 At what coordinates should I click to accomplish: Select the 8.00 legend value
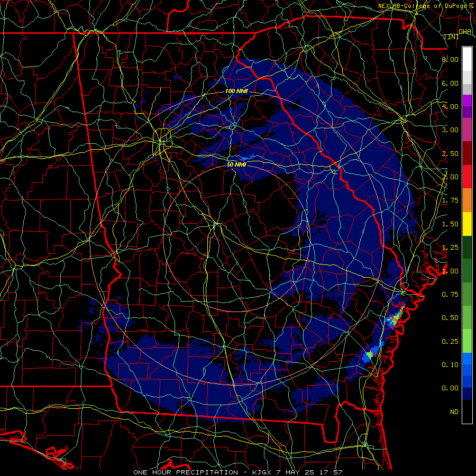[x=450, y=59]
